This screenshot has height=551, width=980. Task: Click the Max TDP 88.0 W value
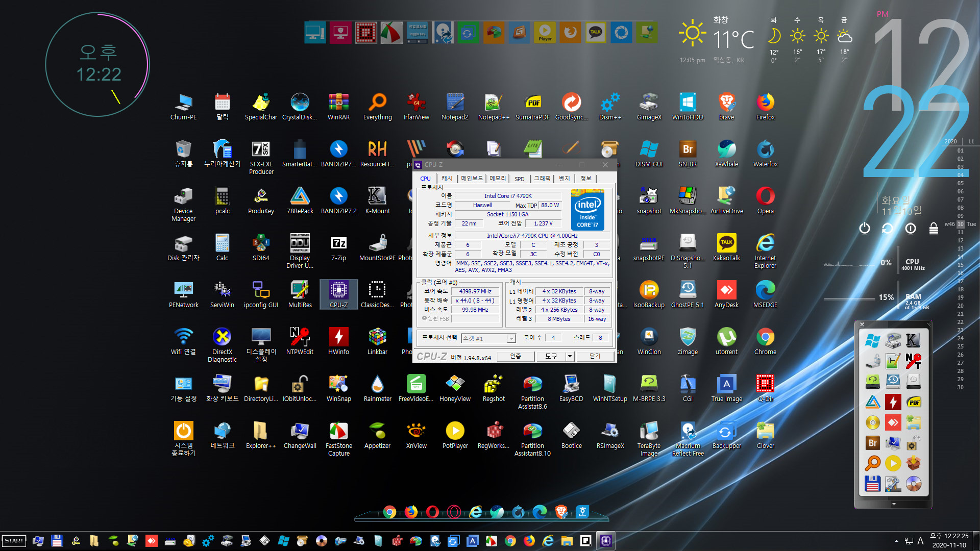[x=550, y=205]
